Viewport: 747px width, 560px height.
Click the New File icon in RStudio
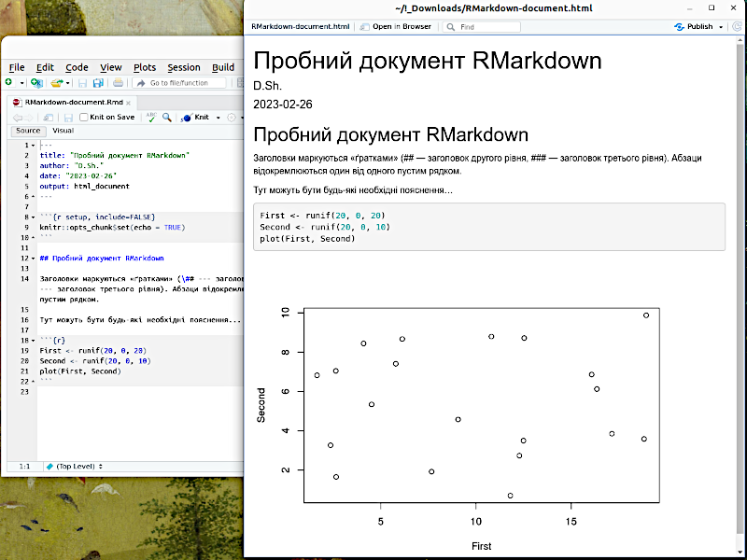pyautogui.click(x=8, y=82)
